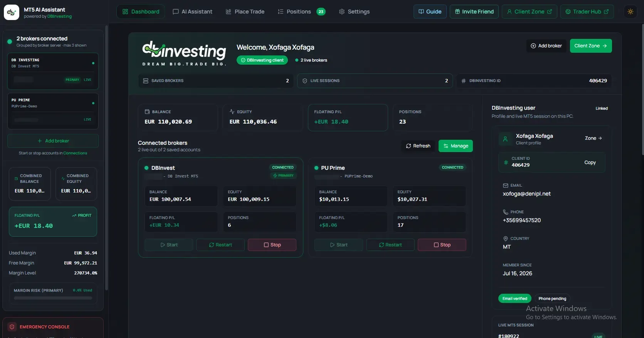Click the Saved Brokers stack icon
The height and width of the screenshot is (338, 644).
pos(146,81)
